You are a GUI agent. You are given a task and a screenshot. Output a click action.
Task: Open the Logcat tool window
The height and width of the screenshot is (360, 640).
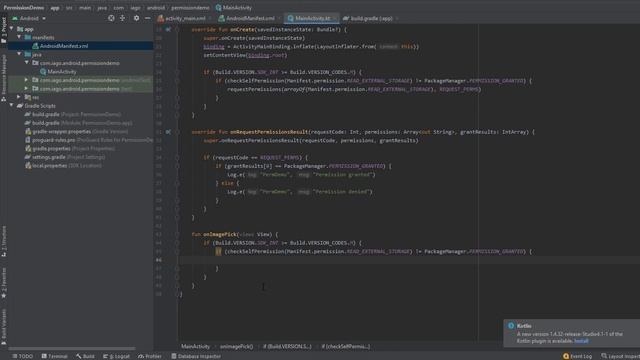click(x=116, y=356)
